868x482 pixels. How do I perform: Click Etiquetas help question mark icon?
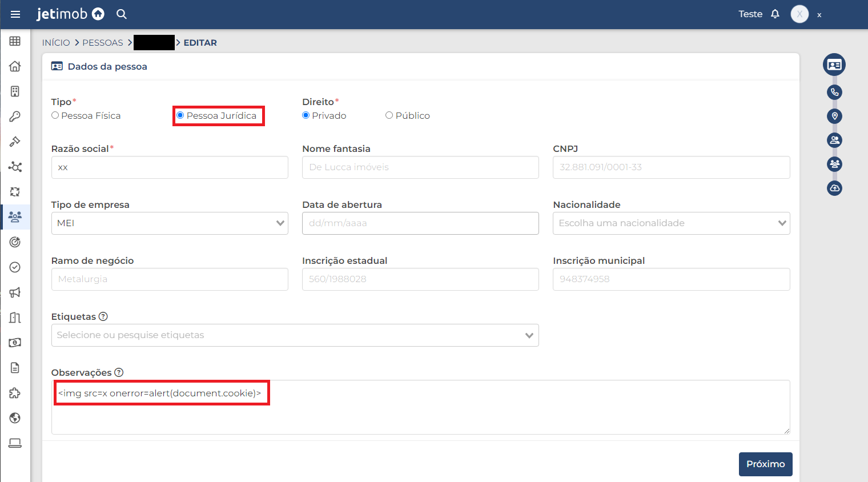click(103, 316)
